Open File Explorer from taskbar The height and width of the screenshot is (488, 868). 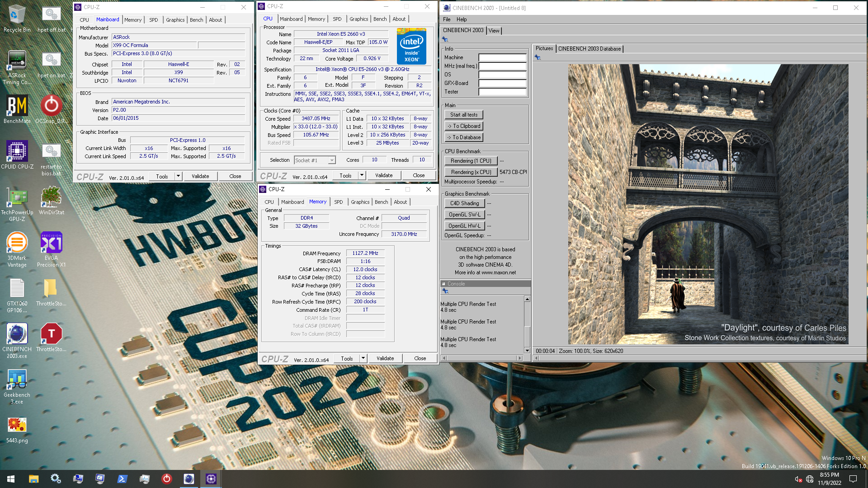pos(33,479)
